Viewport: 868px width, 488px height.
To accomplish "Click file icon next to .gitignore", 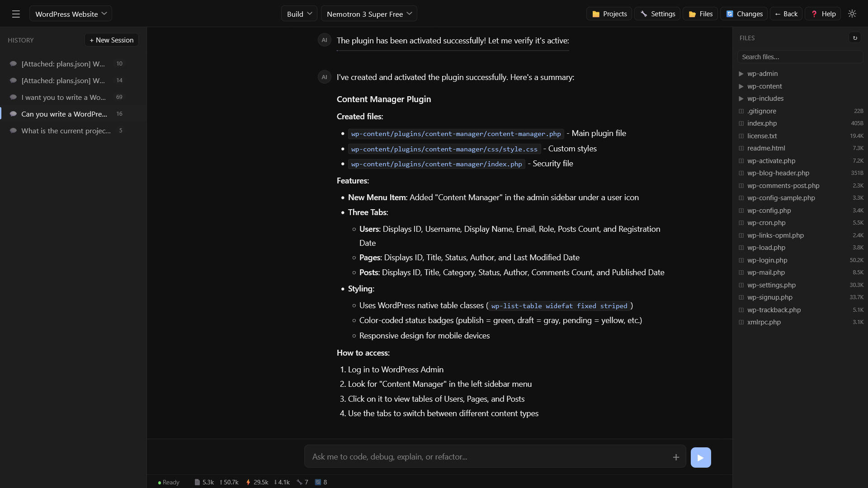I will [x=741, y=111].
